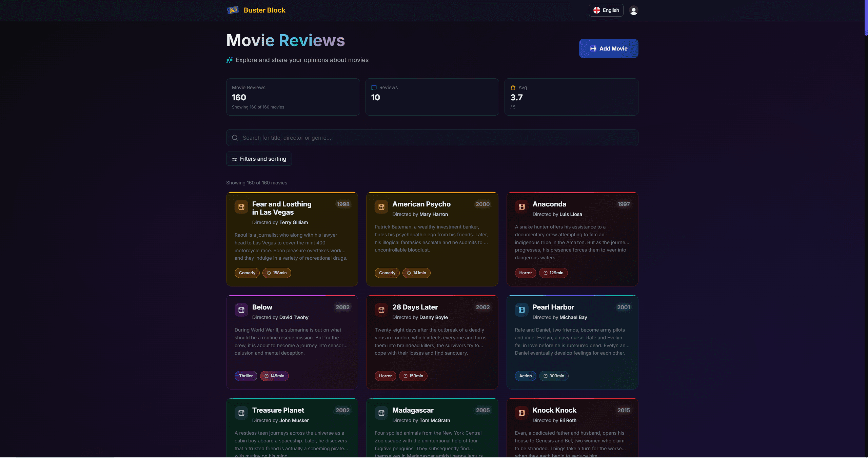The height and width of the screenshot is (458, 868).
Task: Click the film icon on Madagascar card
Action: [381, 413]
